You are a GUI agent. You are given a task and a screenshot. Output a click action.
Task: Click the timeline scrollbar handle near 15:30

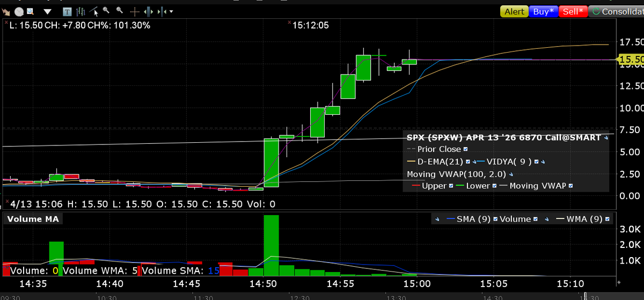[587, 296]
